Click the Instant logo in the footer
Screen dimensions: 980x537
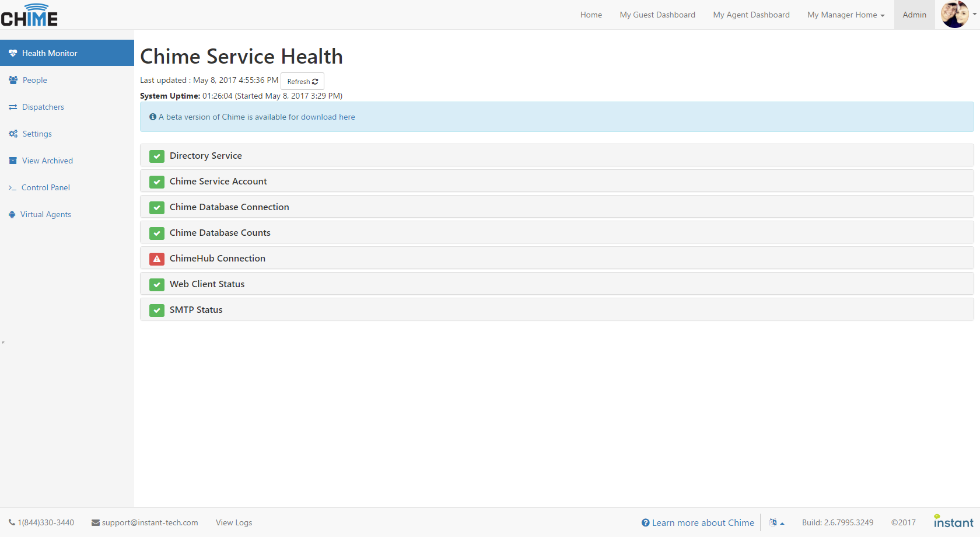[x=954, y=521]
